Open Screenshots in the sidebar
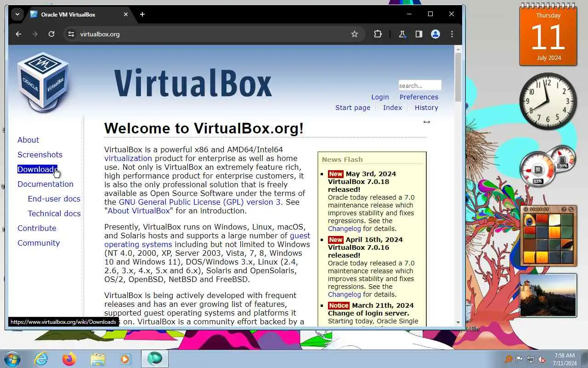This screenshot has height=368, width=588. click(40, 155)
